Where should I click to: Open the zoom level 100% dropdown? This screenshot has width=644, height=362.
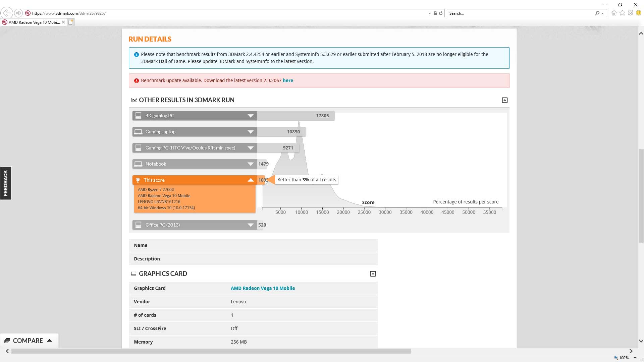[635, 358]
